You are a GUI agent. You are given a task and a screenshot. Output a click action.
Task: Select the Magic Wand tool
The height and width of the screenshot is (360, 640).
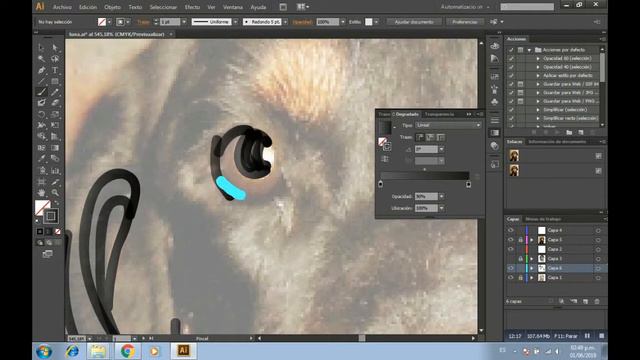pyautogui.click(x=42, y=59)
